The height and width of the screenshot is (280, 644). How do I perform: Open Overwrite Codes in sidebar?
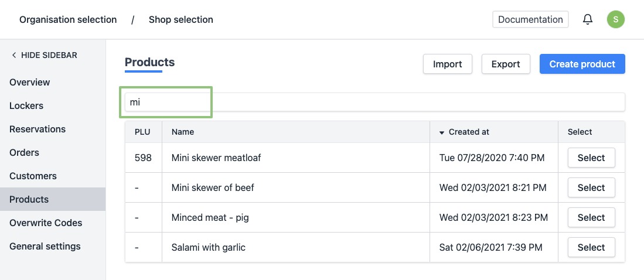click(46, 223)
